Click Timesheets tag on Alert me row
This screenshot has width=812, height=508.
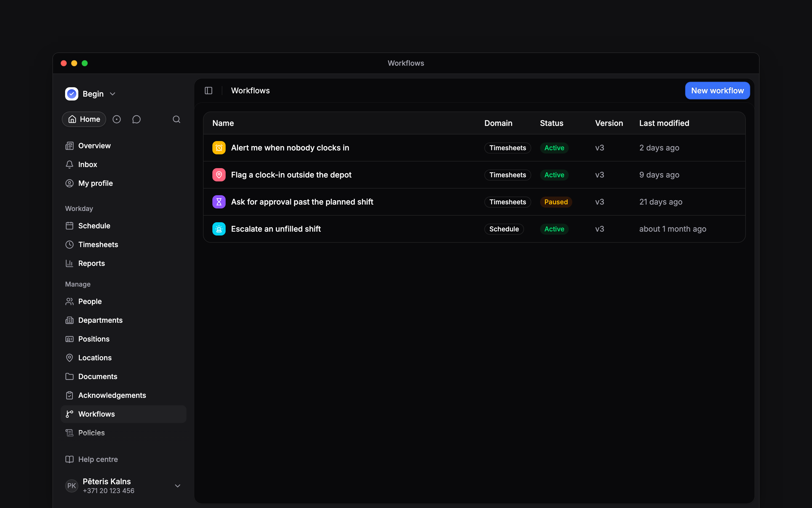coord(508,148)
